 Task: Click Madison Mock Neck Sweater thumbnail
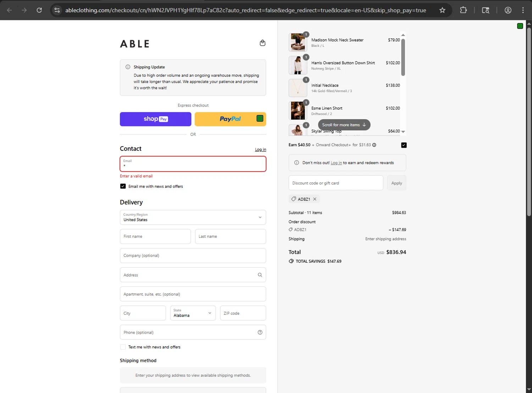pos(298,43)
